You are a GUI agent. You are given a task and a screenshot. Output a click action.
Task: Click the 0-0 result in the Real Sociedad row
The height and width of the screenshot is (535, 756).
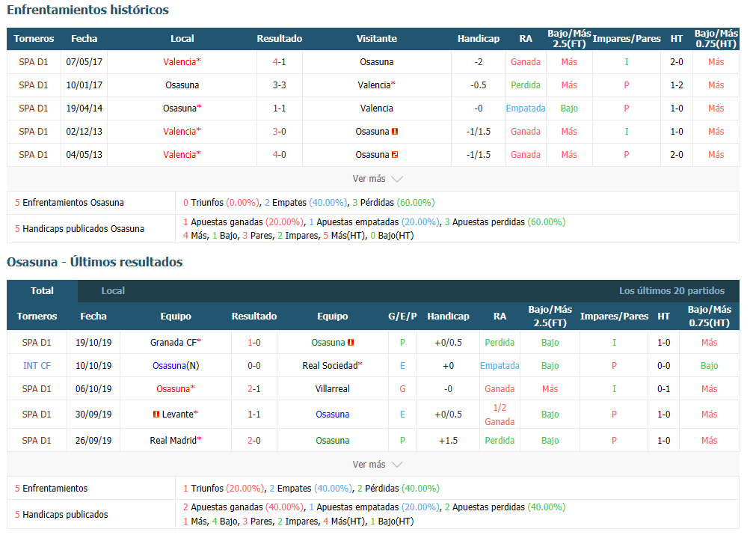tap(254, 365)
